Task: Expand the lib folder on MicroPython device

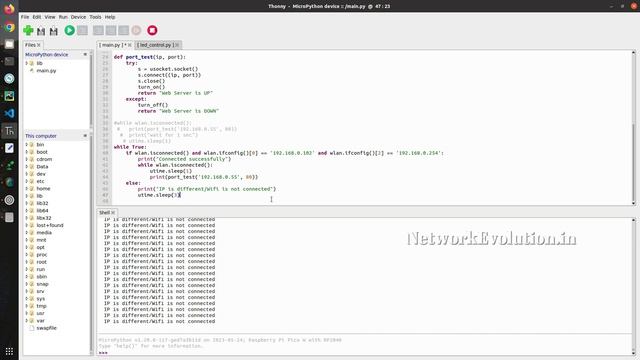Action: (x=27, y=63)
